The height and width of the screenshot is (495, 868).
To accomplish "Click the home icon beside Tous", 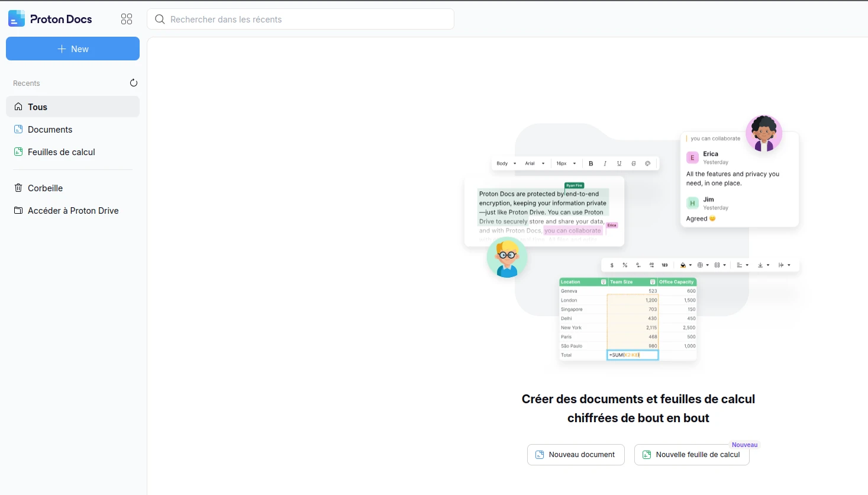I will [x=18, y=107].
